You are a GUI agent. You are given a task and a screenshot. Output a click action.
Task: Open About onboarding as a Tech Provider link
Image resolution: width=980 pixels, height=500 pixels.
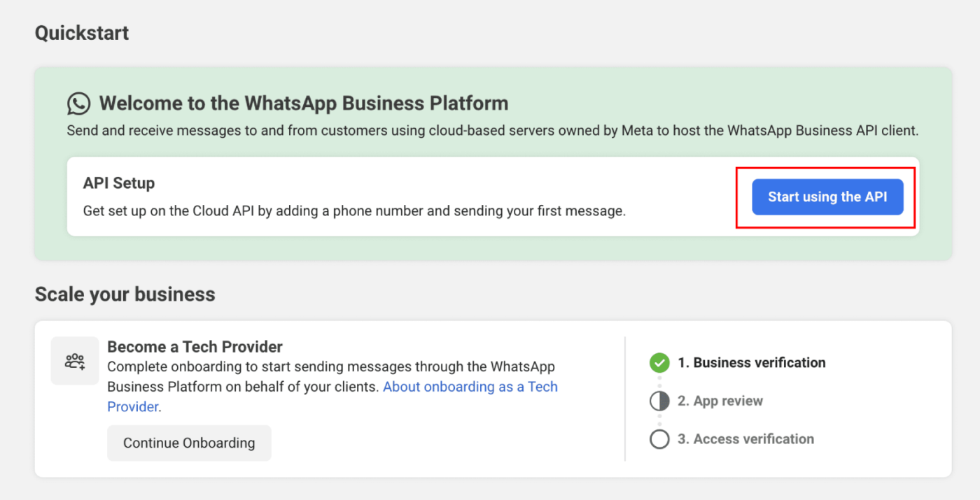[332, 397]
